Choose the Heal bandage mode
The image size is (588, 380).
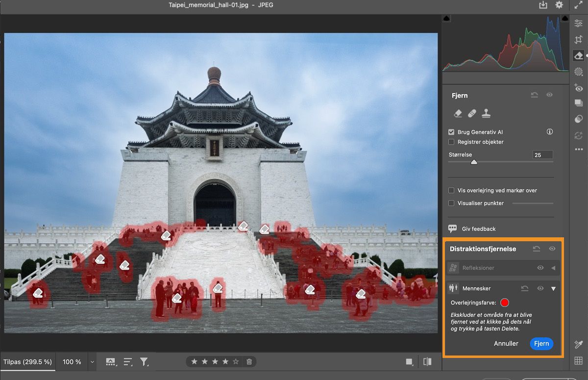point(472,114)
